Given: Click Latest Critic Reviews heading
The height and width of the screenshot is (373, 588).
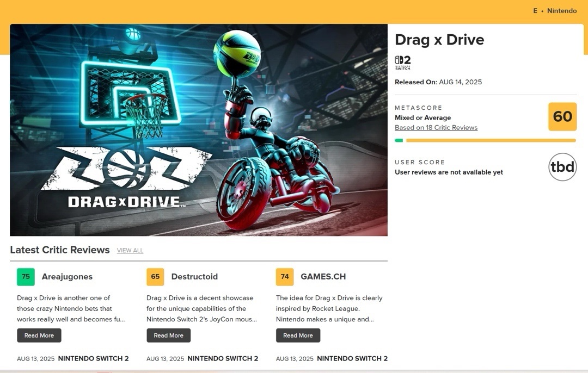Looking at the screenshot, I should (60, 250).
